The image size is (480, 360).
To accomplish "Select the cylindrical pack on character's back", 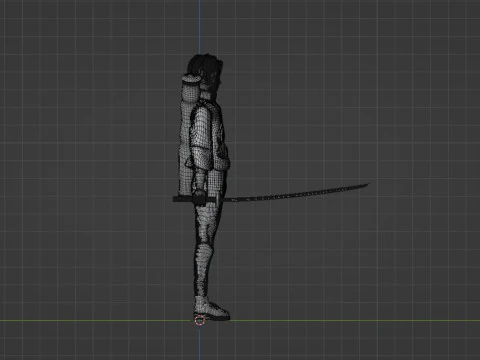I will click(x=188, y=133).
